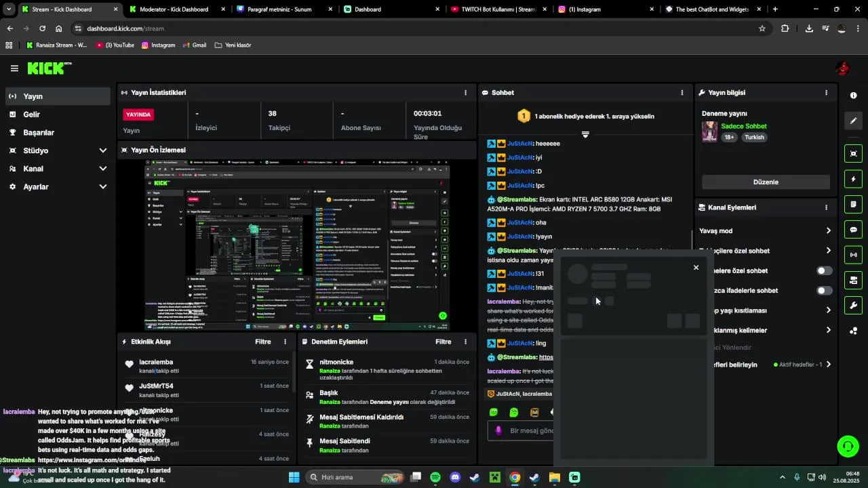Click the lightning bolt icon in right toolbar
This screenshot has width=868, height=488.
point(853,179)
